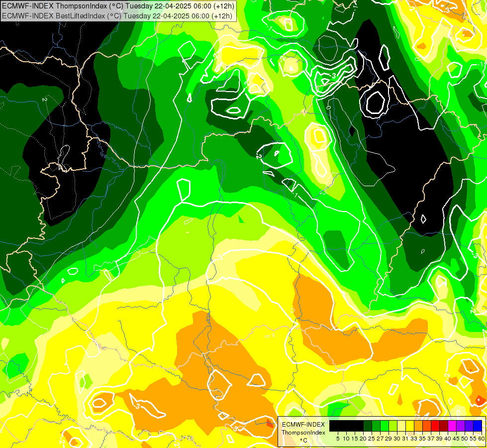
Task: Pick the orange 33–35 legend swatch
Action: point(418,426)
